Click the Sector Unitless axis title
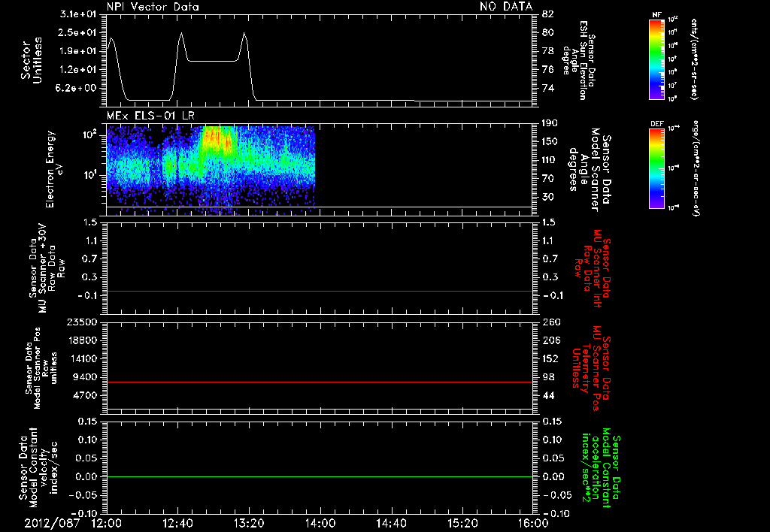The height and width of the screenshot is (532, 770). (x=32, y=60)
